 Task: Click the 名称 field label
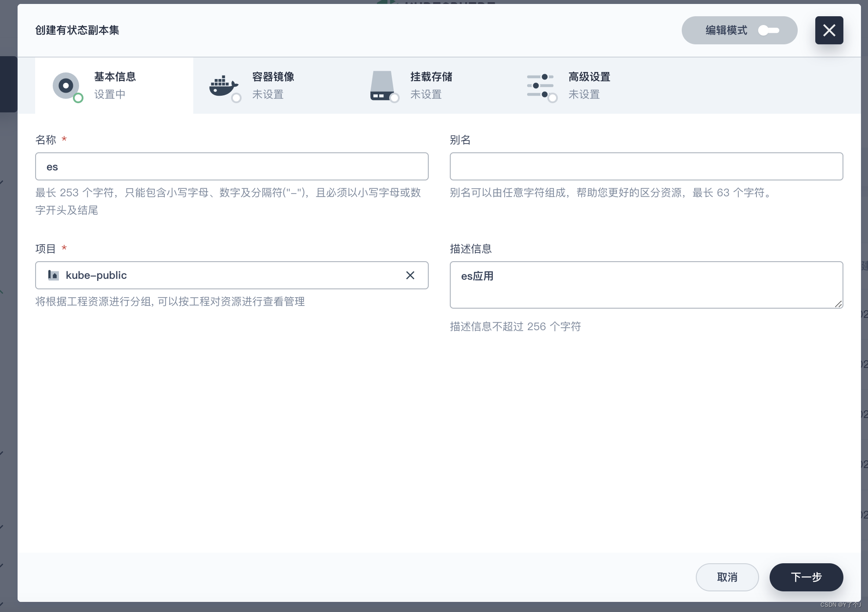tap(46, 140)
